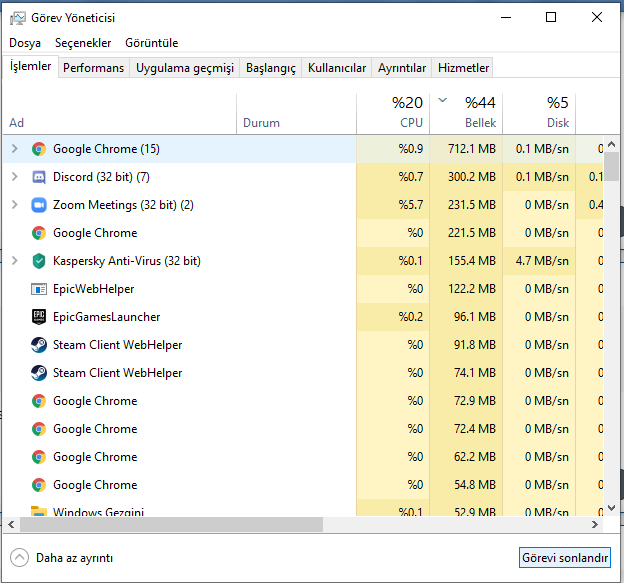
Task: Click the 155.4 MB memory value
Action: pyautogui.click(x=472, y=261)
